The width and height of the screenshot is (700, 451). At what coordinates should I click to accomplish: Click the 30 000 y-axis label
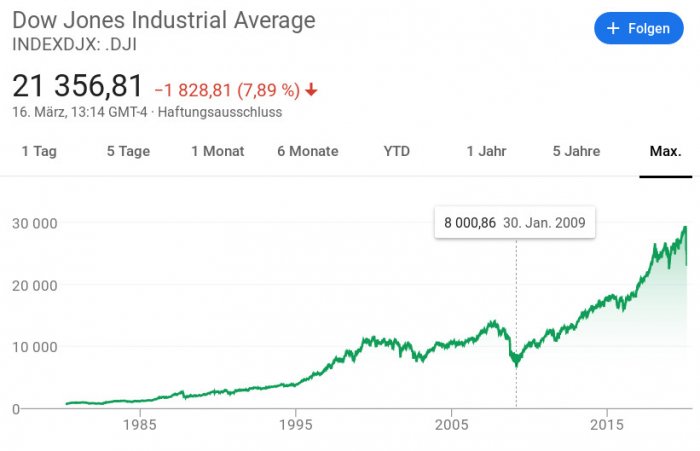tap(35, 222)
